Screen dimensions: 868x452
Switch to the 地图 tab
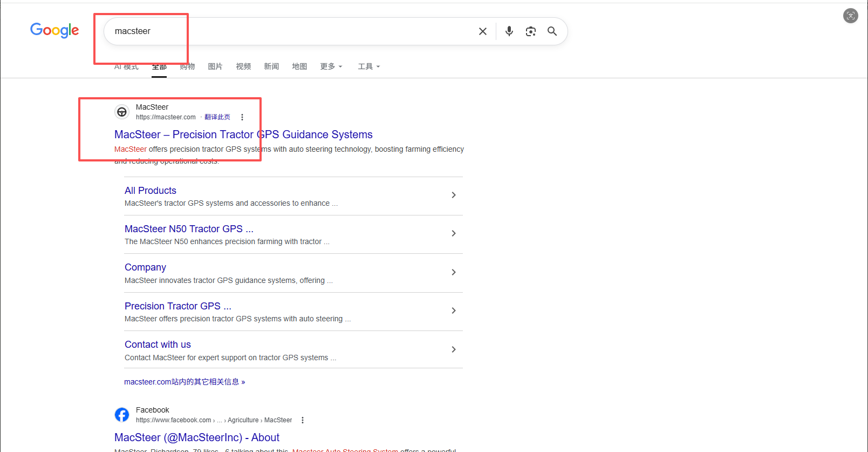tap(299, 66)
